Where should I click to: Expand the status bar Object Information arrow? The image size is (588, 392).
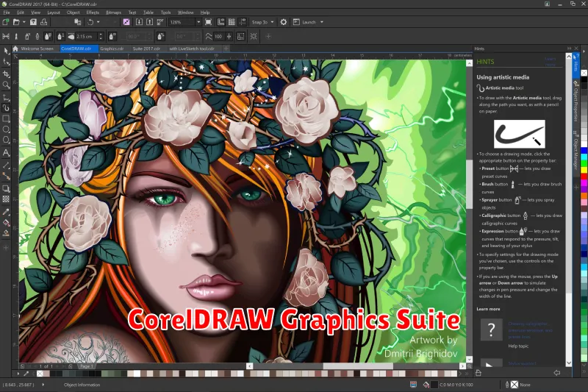pos(43,385)
